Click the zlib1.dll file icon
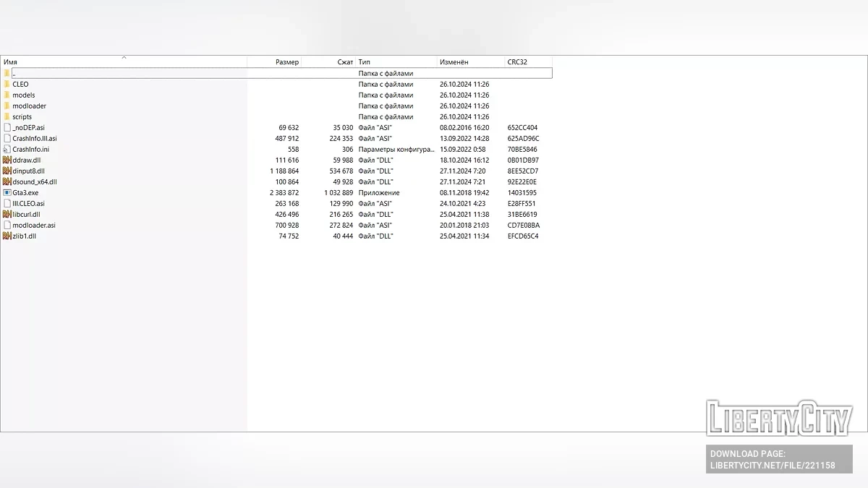Screen dimensions: 868x488 pos(7,236)
